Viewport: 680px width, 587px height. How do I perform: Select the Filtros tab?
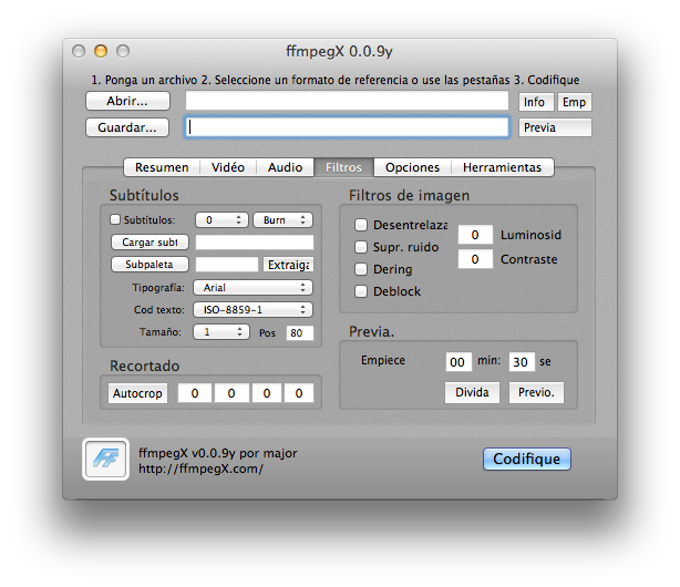pyautogui.click(x=343, y=167)
